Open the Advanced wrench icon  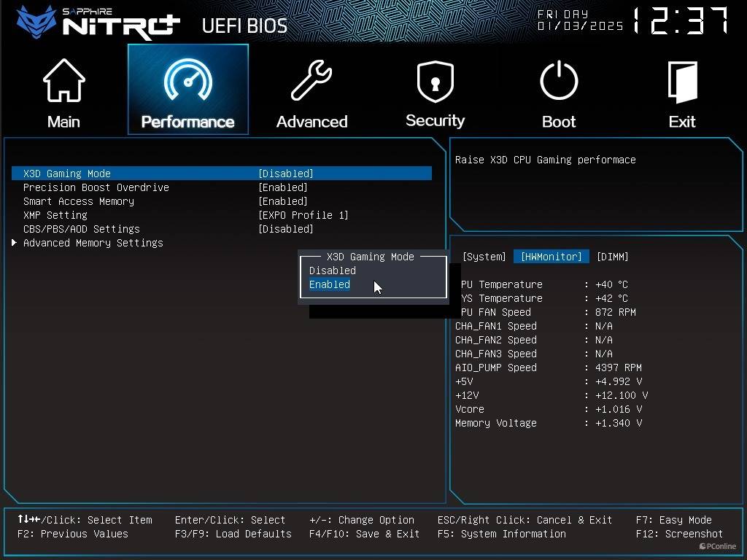[x=311, y=81]
